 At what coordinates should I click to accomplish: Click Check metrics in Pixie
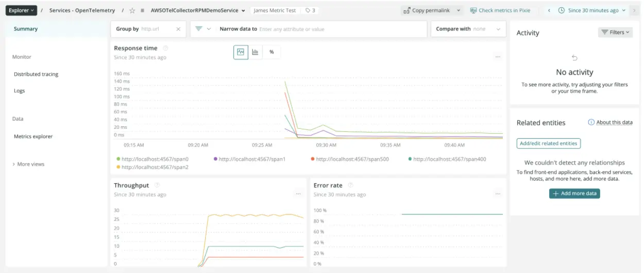click(x=500, y=10)
